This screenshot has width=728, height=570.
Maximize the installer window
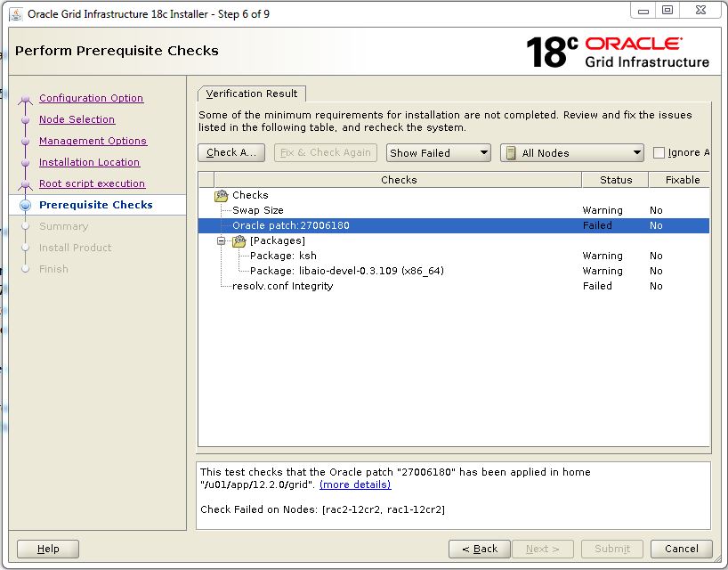pos(667,11)
